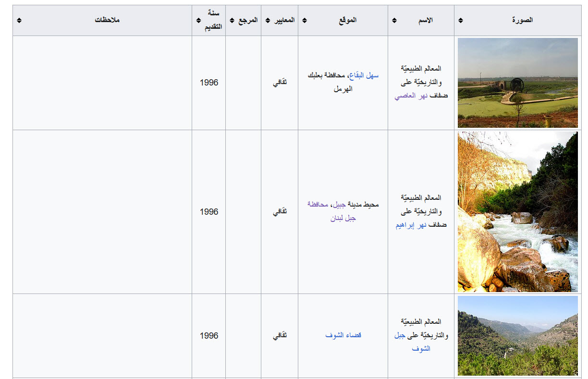
Task: Sort table by ملاحظات column arrow
Action: point(19,20)
